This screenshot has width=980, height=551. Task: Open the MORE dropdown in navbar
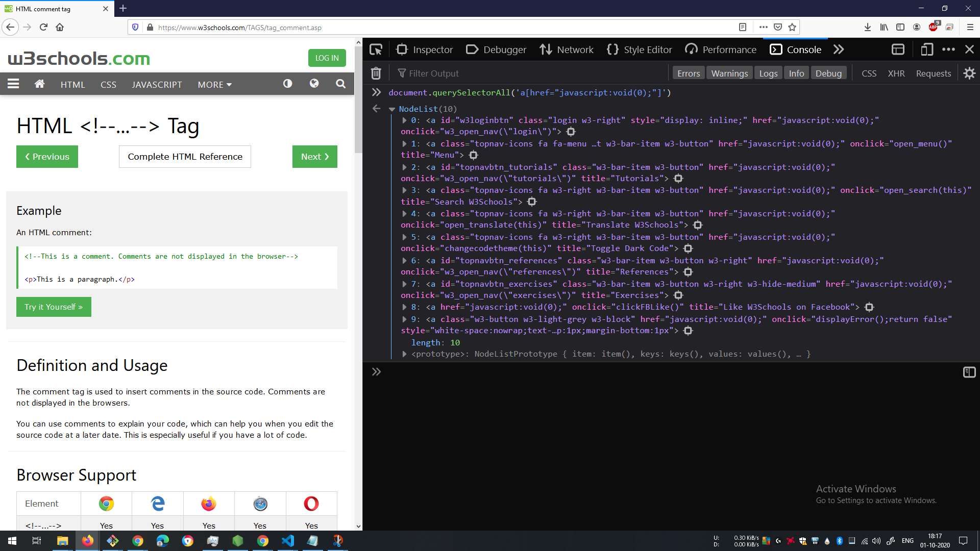coord(214,85)
